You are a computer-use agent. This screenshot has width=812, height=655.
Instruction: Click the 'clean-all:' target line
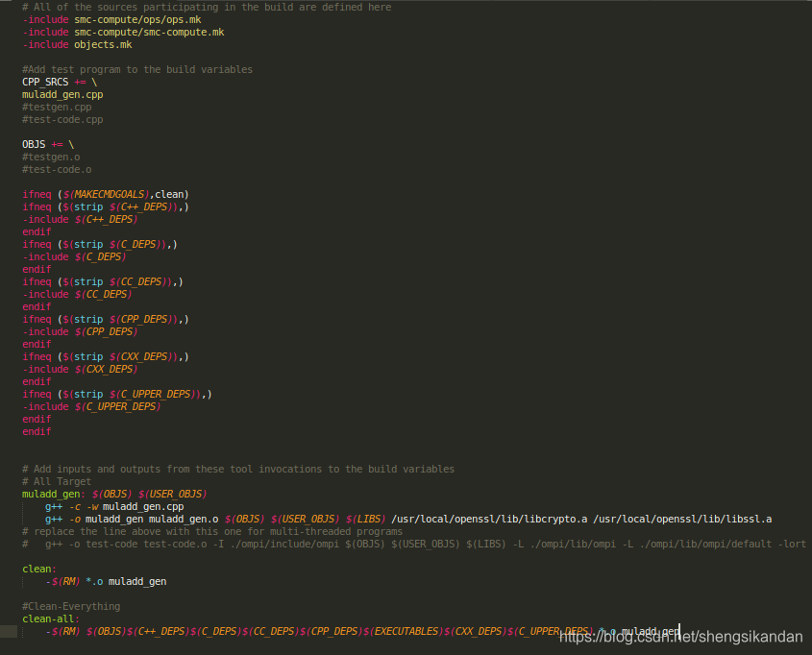tap(51, 619)
